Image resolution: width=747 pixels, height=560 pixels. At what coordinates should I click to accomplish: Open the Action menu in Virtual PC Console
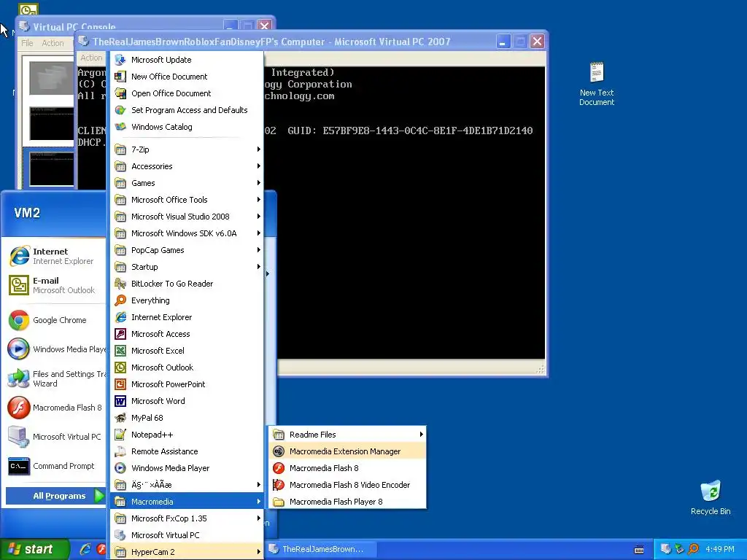(53, 43)
